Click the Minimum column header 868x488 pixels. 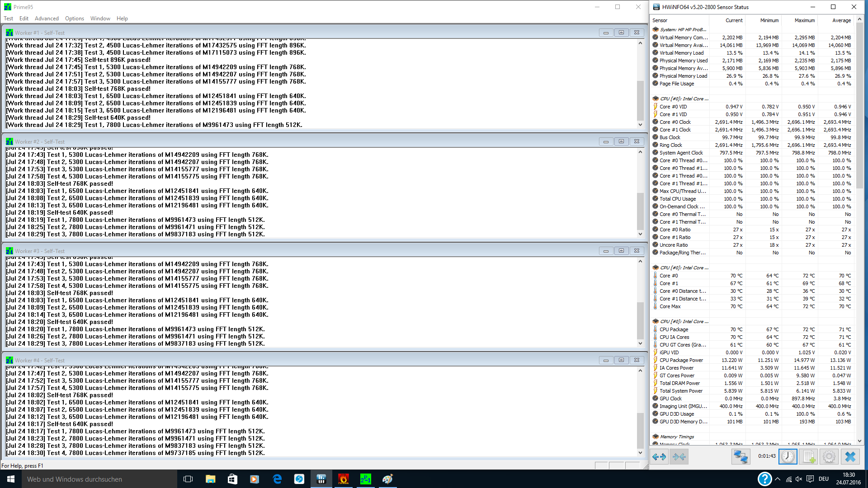763,20
